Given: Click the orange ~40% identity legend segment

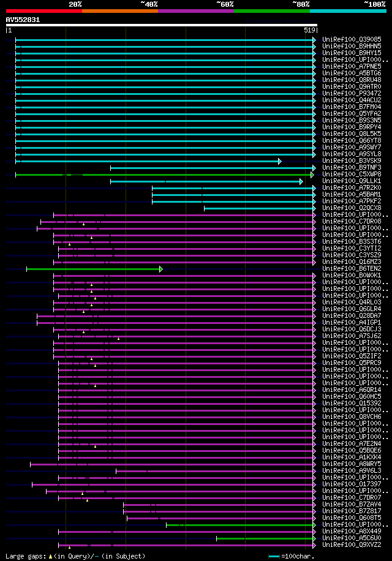Looking at the screenshot, I should coord(120,11).
